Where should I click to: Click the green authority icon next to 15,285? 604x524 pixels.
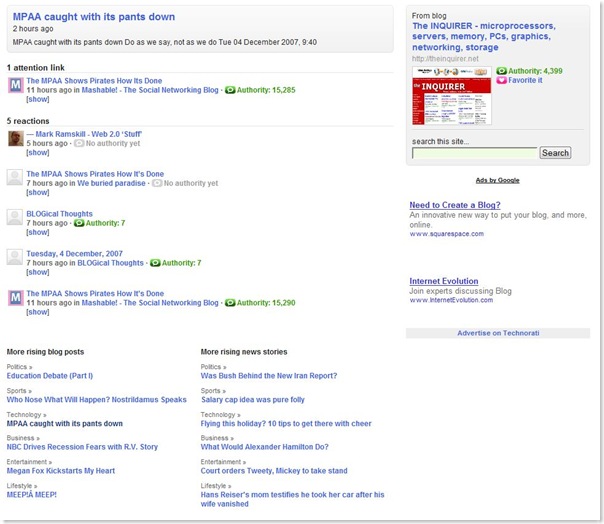pyautogui.click(x=230, y=90)
